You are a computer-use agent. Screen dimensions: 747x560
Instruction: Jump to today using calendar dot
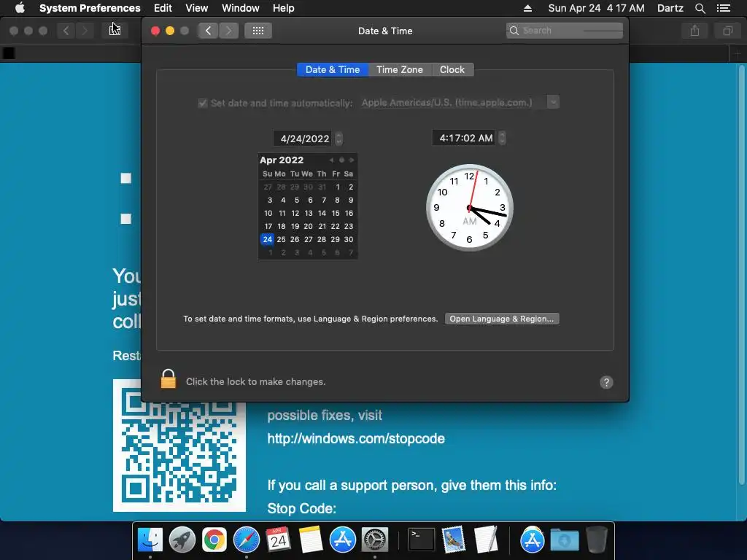coord(341,160)
